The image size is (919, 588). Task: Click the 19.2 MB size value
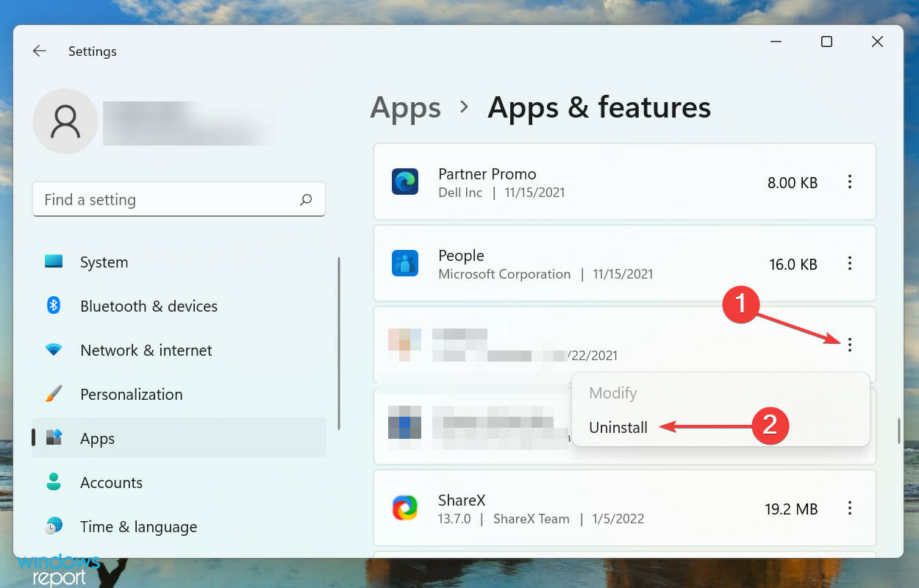[793, 509]
